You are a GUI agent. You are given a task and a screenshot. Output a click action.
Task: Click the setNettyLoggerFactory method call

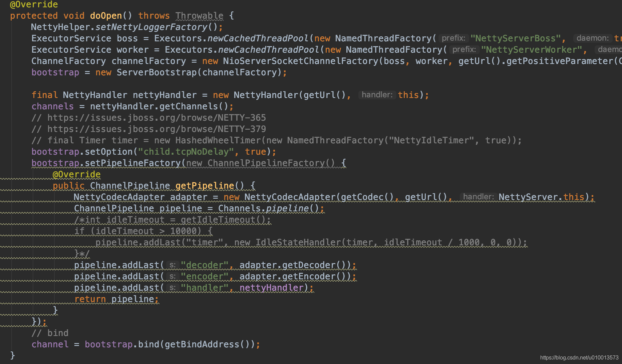tap(151, 27)
